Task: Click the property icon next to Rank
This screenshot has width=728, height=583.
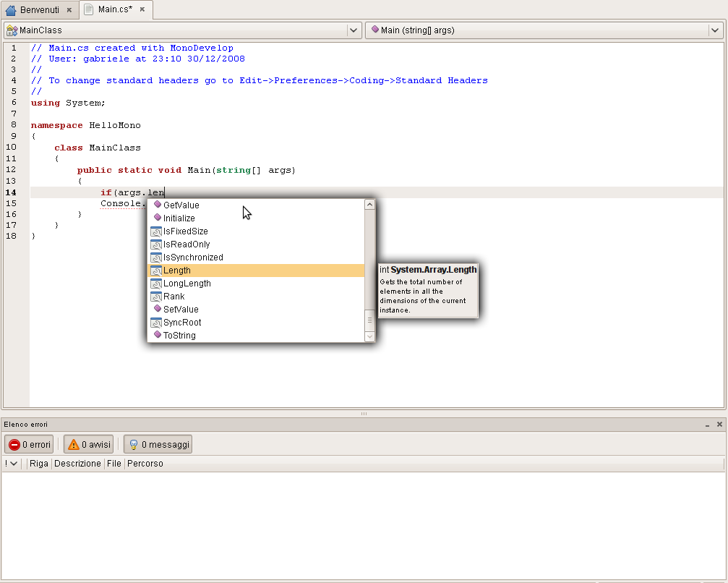Action: point(155,296)
